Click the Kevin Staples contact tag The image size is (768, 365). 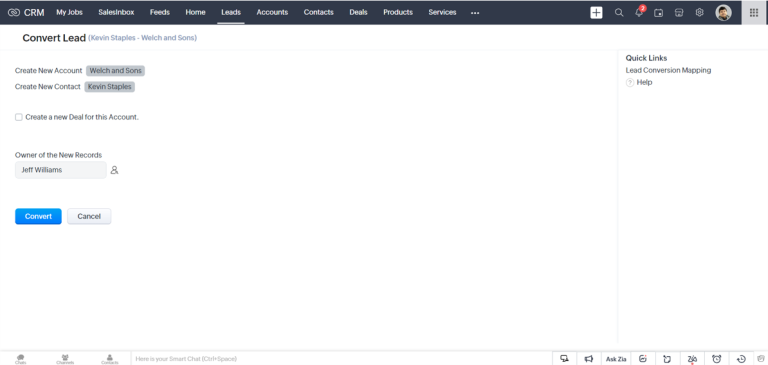pos(110,87)
